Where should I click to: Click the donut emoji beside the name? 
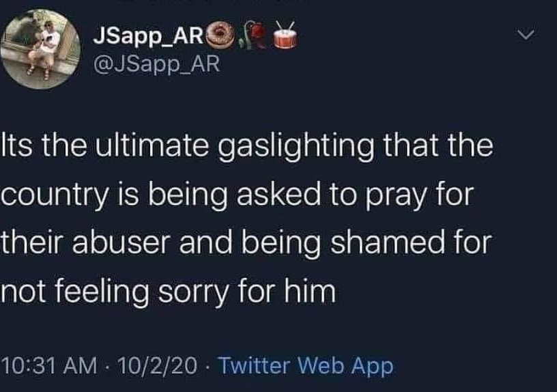(220, 36)
